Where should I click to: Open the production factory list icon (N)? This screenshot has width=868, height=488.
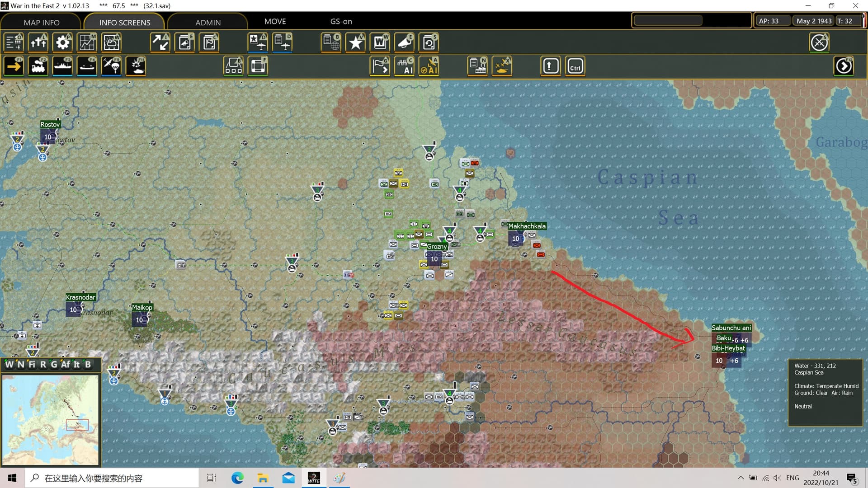pyautogui.click(x=477, y=66)
